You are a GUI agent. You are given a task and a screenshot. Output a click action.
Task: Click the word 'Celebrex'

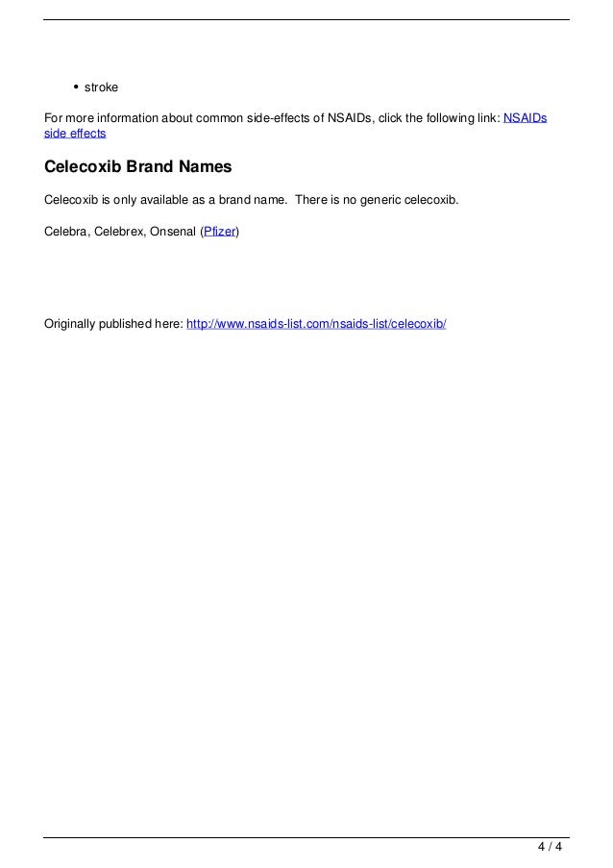(x=118, y=232)
